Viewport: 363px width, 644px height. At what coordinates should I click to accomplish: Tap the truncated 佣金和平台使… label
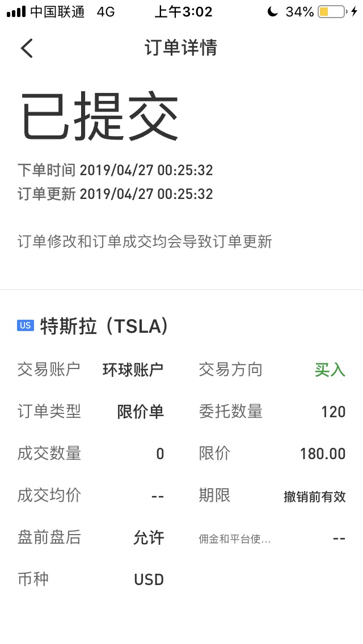pos(234,539)
